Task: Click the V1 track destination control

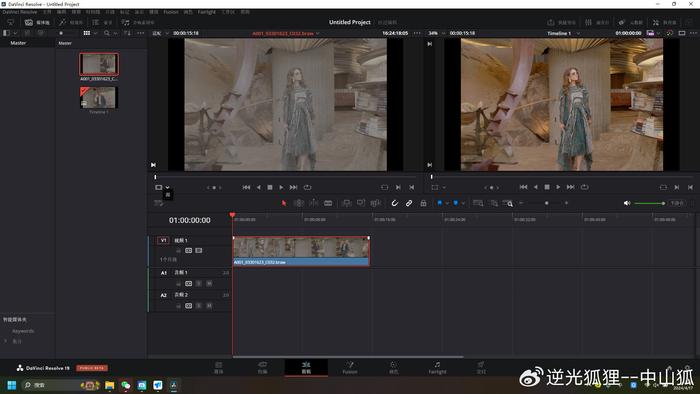Action: coord(163,240)
